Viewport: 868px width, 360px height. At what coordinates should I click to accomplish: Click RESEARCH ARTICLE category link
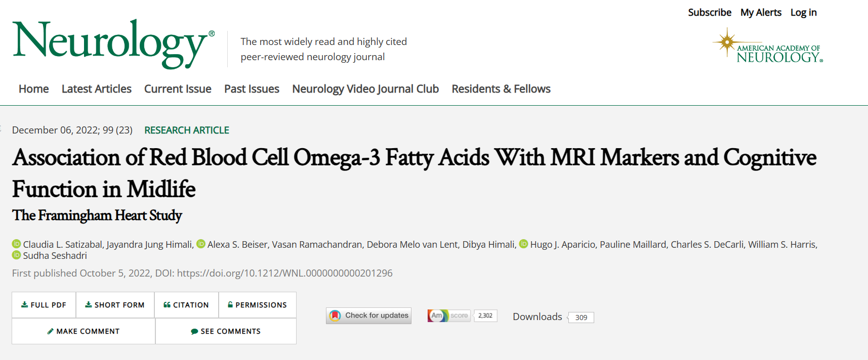(x=187, y=130)
